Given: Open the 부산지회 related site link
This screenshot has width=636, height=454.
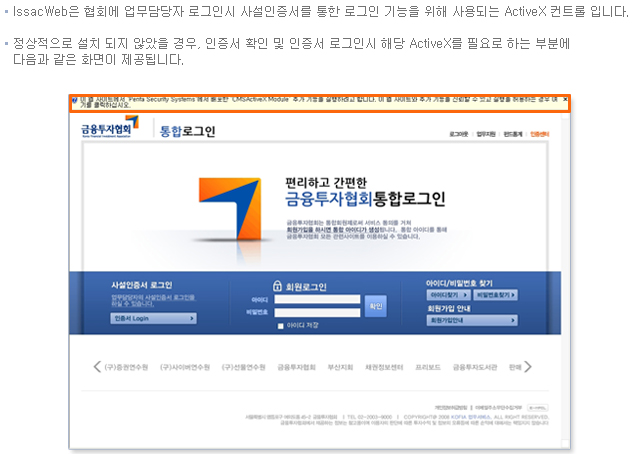Looking at the screenshot, I should [340, 367].
